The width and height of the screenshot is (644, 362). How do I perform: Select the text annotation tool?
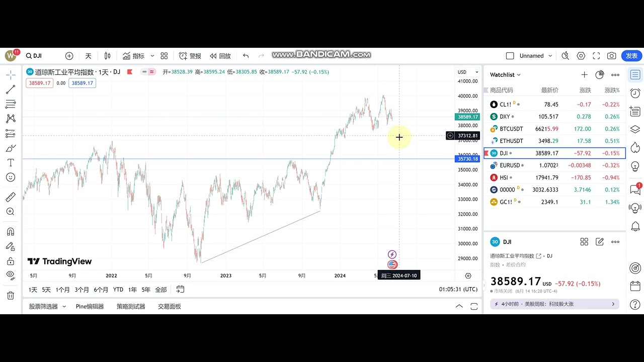click(11, 163)
